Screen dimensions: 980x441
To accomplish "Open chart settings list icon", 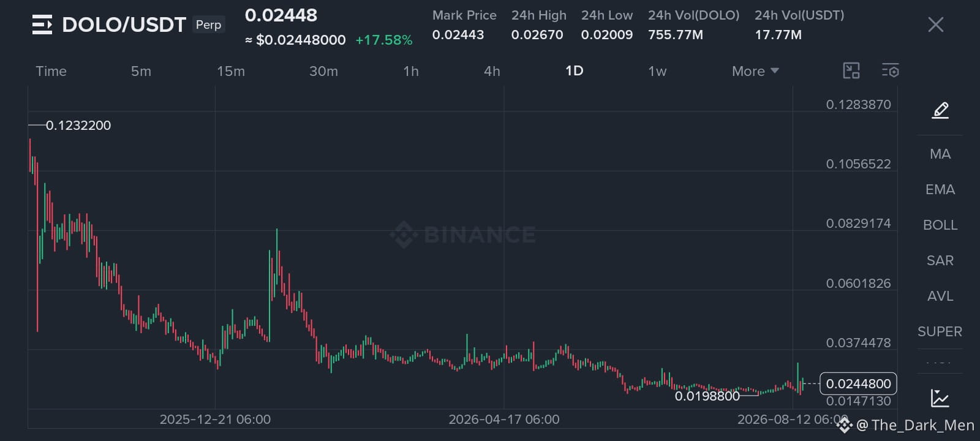I will [x=890, y=71].
